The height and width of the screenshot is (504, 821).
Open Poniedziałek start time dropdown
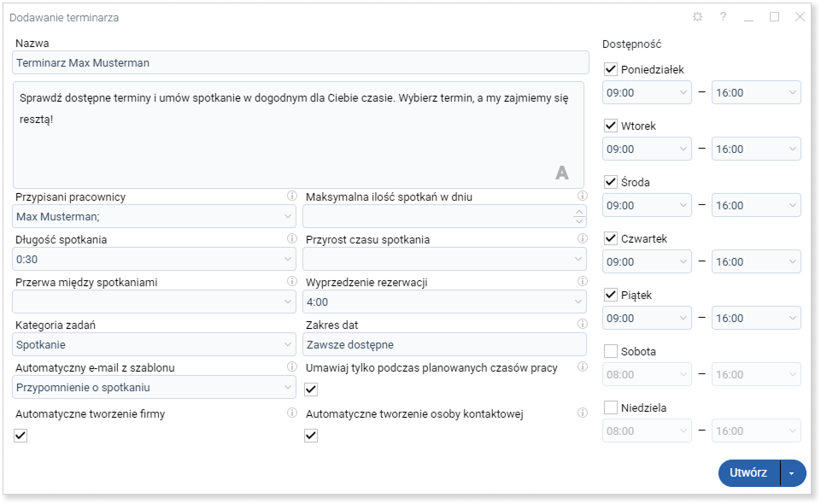point(647,92)
